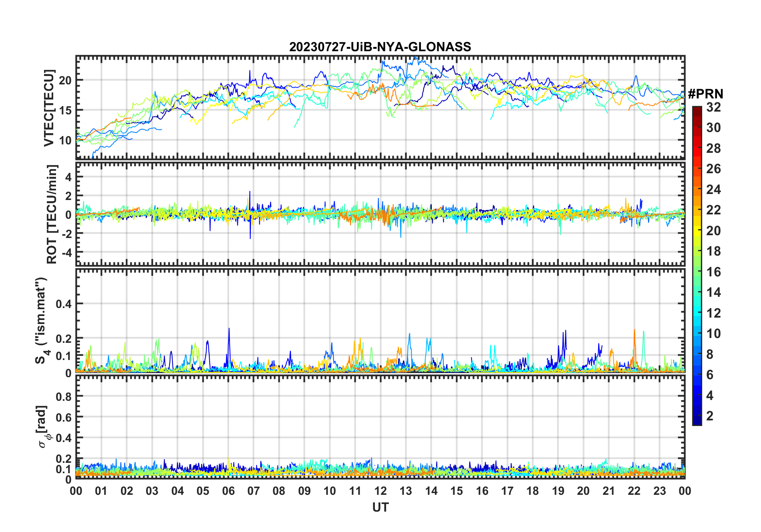Click the ROT [TECU/min] axis label
The width and height of the screenshot is (761, 532).
(52, 214)
